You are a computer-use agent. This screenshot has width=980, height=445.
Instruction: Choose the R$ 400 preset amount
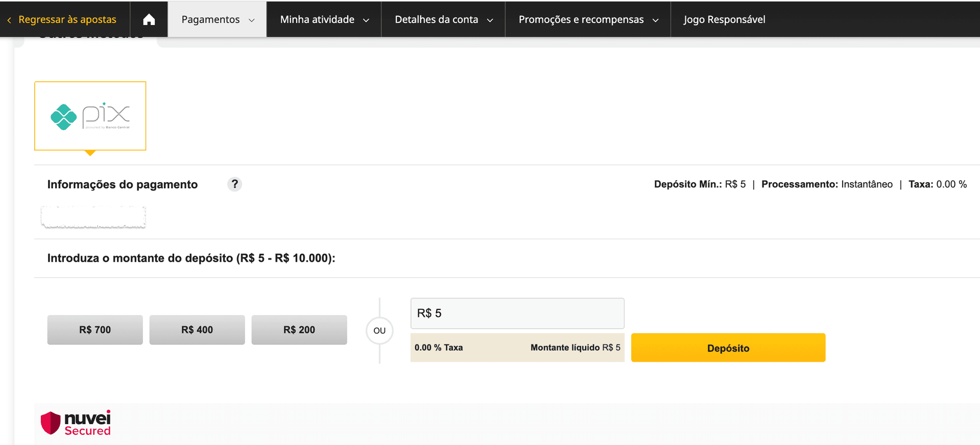tap(197, 330)
